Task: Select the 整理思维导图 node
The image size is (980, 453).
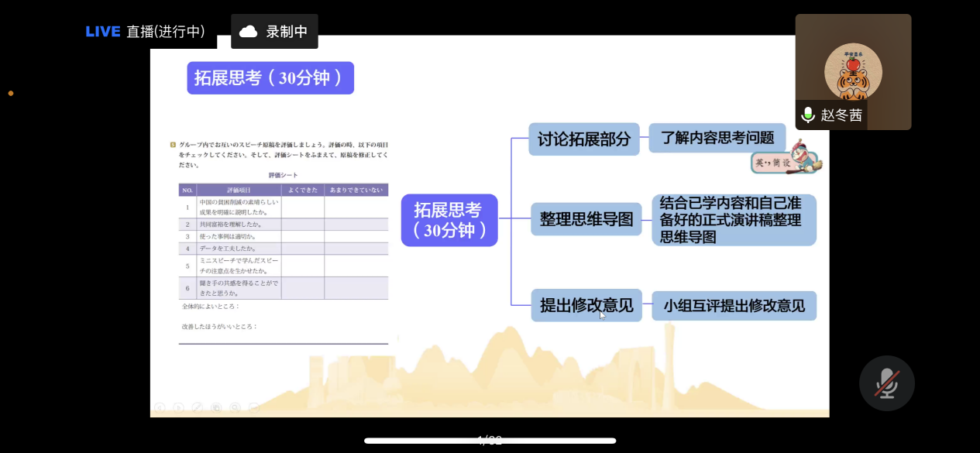Action: pos(586,219)
